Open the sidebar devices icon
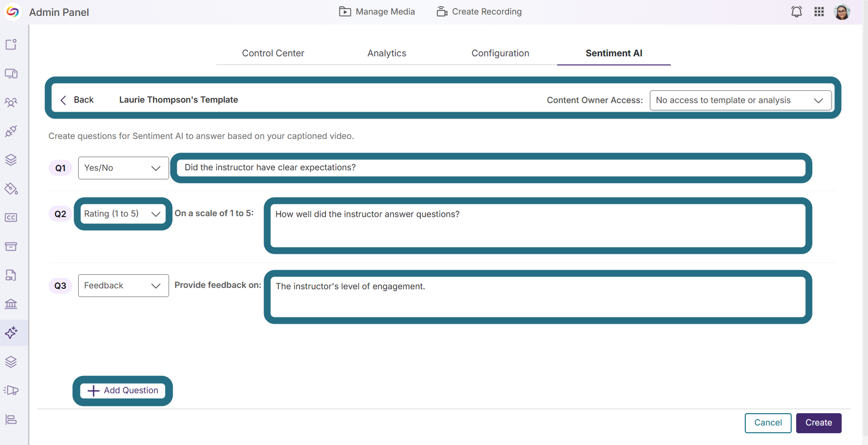Image resolution: width=868 pixels, height=445 pixels. point(11,74)
